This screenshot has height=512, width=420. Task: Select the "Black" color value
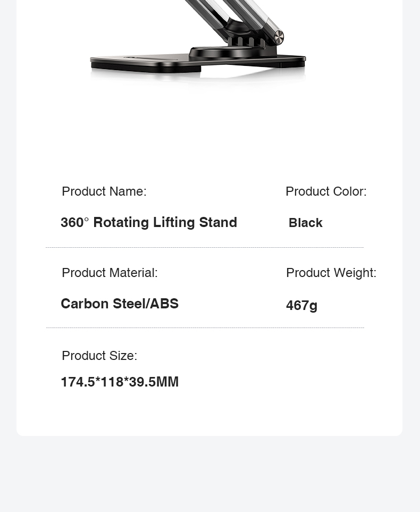tap(306, 223)
